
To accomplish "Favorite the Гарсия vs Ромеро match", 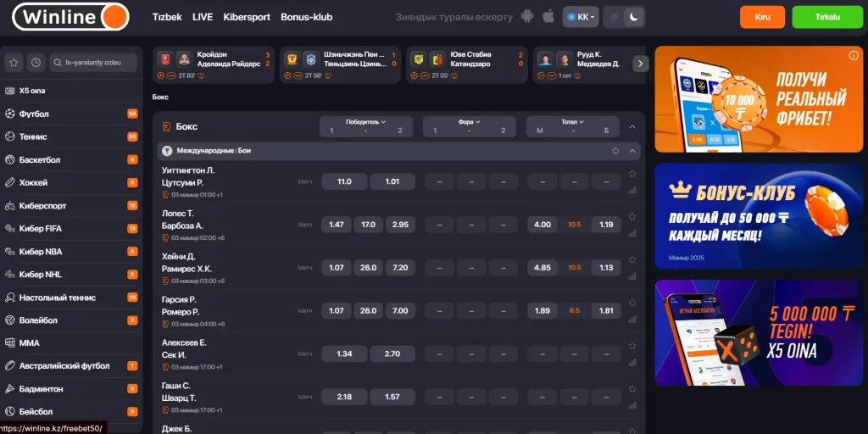I will coord(632,303).
